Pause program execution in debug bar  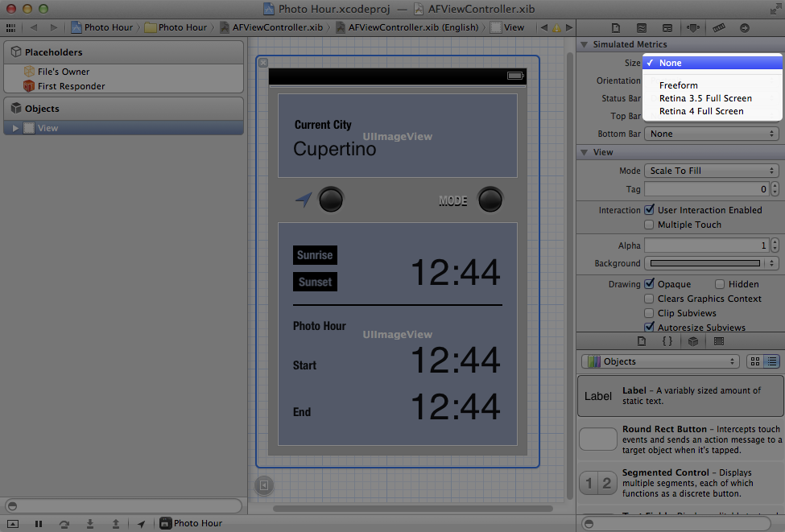pyautogui.click(x=38, y=523)
